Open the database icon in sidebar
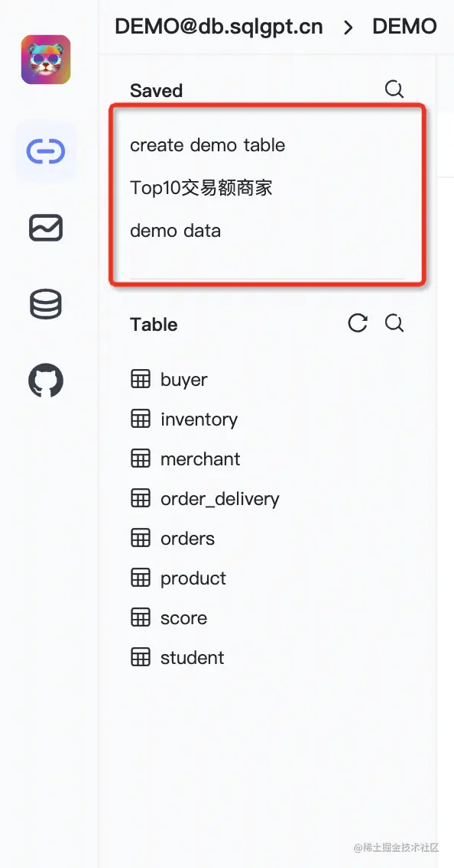 [x=46, y=304]
